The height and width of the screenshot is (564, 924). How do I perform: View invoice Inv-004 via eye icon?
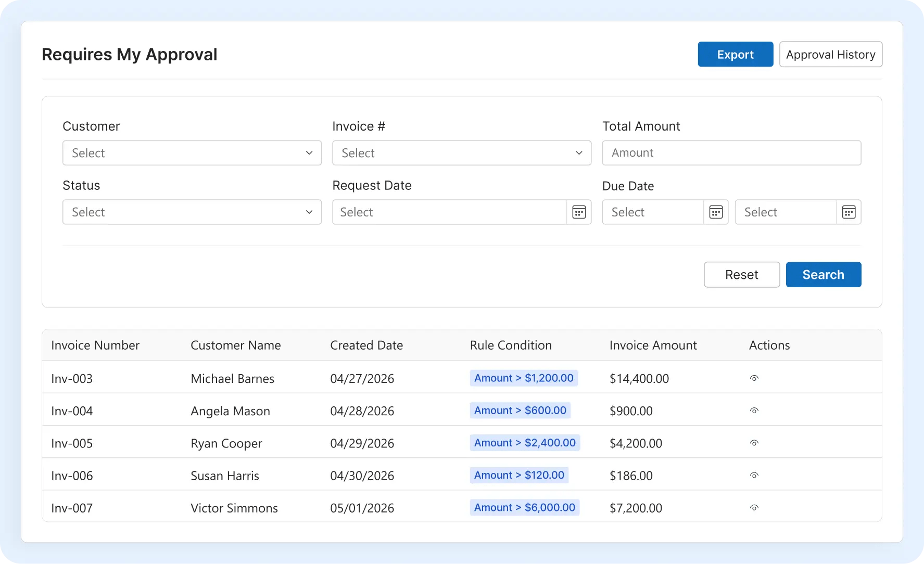tap(754, 411)
